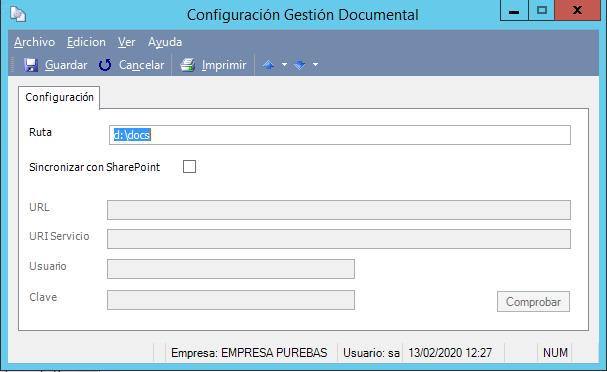
Task: Maximize the Configuración Gestión Documental window
Action: [x=542, y=10]
